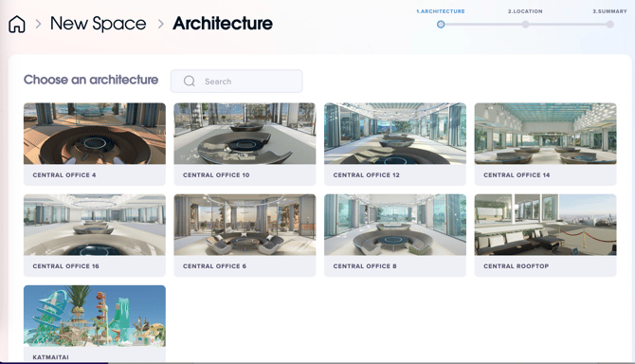Click the Architecture step progress dot
Screen dimensions: 635x364
click(441, 25)
